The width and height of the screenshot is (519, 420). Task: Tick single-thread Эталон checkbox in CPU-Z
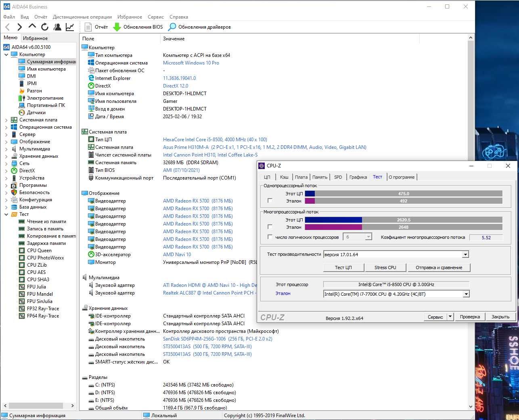pos(270,201)
